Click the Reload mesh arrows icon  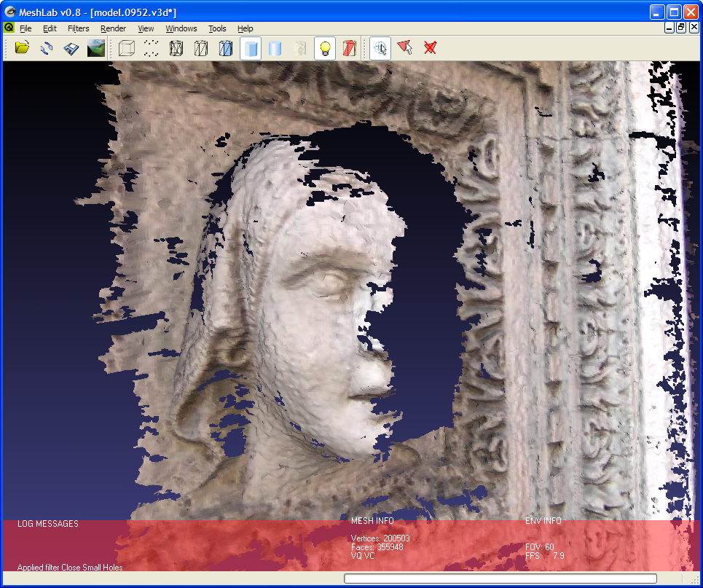pyautogui.click(x=47, y=49)
